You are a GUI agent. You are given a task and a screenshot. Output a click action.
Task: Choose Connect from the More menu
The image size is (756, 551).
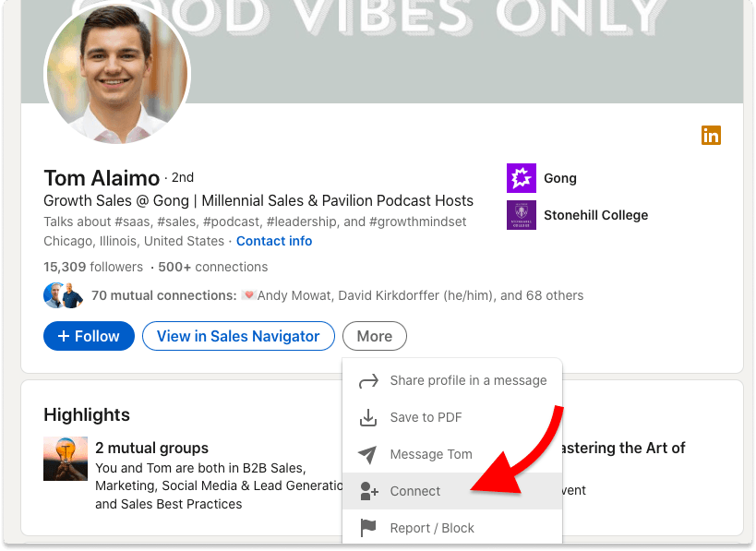[x=452, y=491]
